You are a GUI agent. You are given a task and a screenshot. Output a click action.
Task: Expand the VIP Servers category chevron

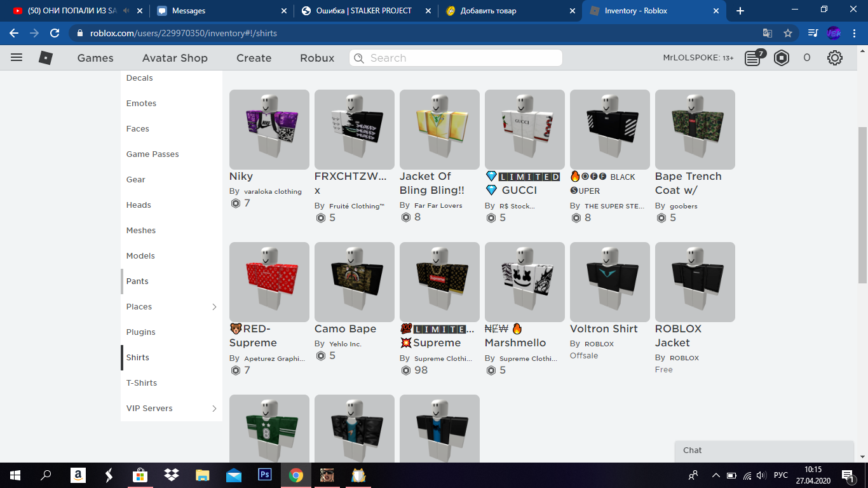tap(214, 409)
